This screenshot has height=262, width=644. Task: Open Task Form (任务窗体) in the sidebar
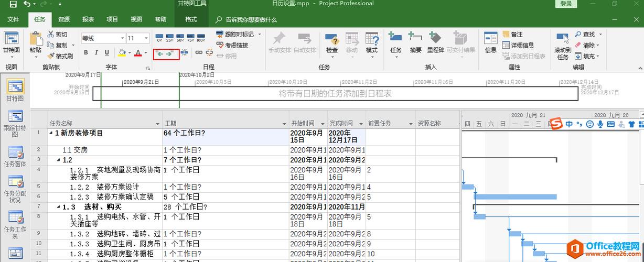(x=15, y=156)
